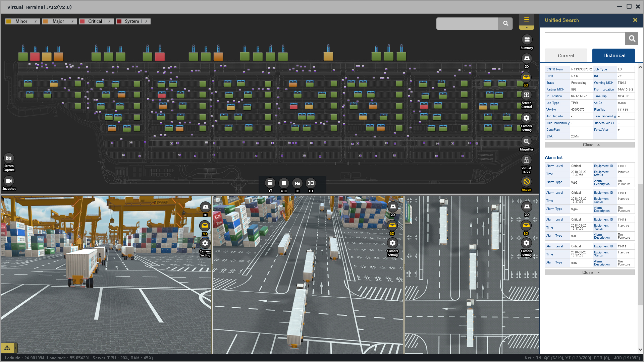Screen dimensions: 644x362
Task: Open main Camera Setting gear
Action: pos(527,118)
